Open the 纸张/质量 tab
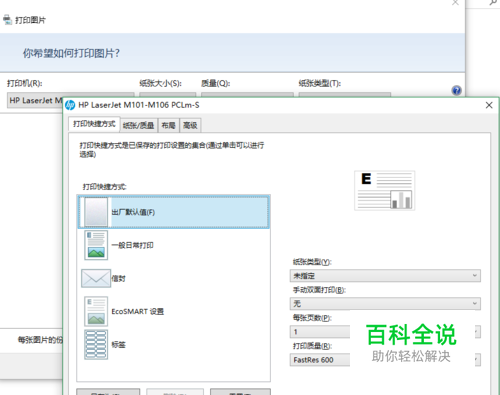500x395 pixels. pyautogui.click(x=139, y=125)
